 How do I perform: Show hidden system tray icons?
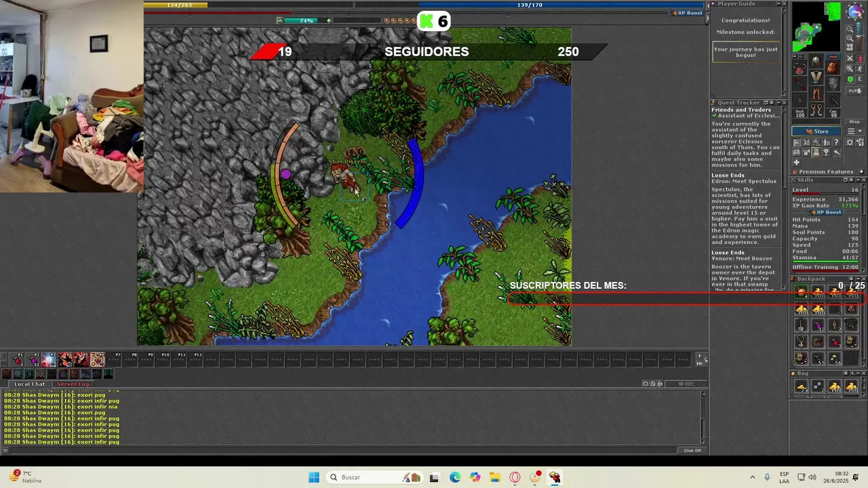tap(752, 477)
